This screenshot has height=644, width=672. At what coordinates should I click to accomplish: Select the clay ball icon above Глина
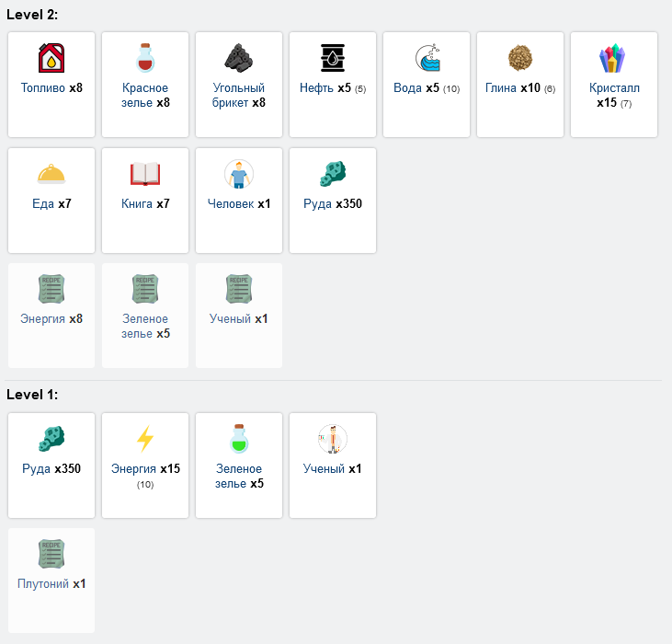[520, 58]
